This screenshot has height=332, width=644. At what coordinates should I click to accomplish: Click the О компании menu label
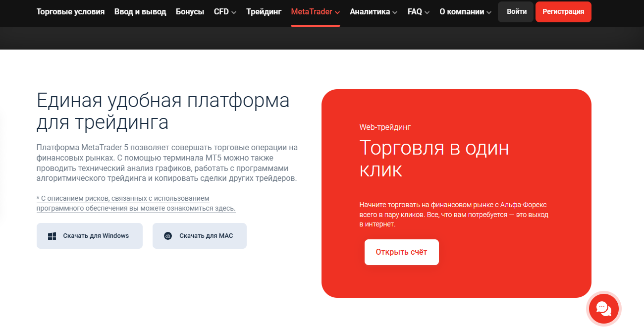coord(462,12)
